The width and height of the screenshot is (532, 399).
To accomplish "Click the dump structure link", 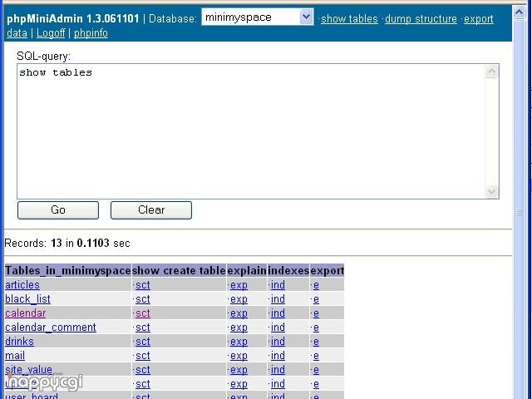I will click(421, 18).
